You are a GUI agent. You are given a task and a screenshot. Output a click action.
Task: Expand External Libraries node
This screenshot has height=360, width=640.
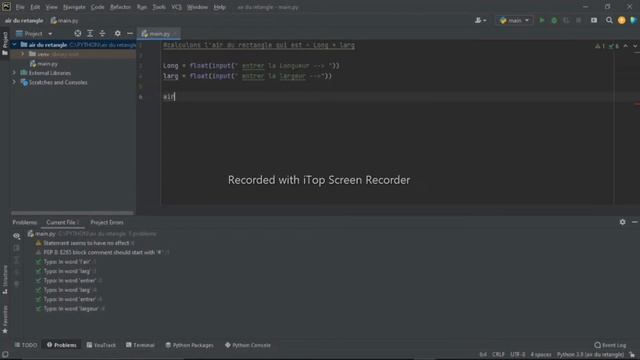(x=15, y=73)
